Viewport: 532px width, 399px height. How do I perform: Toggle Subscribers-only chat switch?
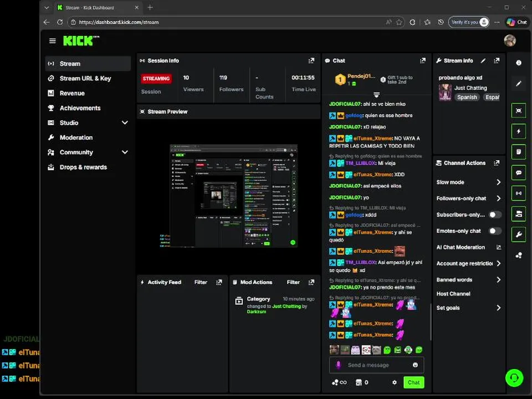[495, 215]
